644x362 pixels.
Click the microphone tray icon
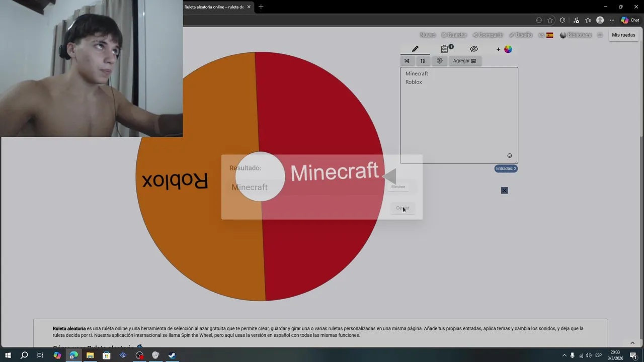pyautogui.click(x=572, y=355)
